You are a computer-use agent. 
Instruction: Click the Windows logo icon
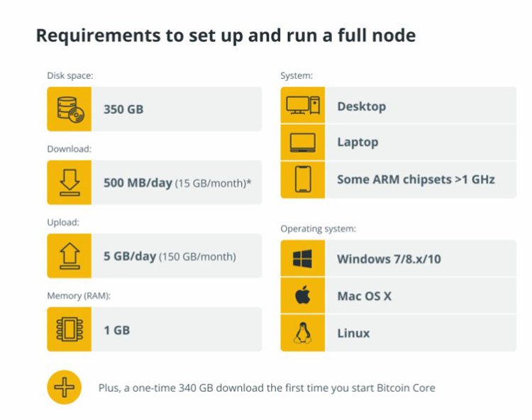[x=303, y=258]
